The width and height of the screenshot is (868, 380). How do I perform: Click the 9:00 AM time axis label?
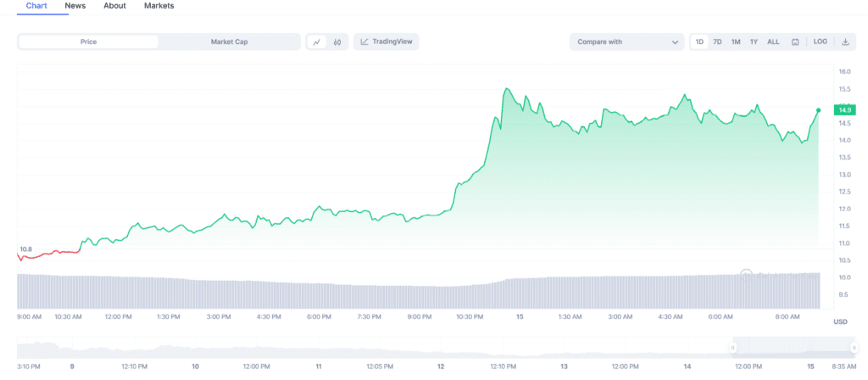(x=30, y=317)
